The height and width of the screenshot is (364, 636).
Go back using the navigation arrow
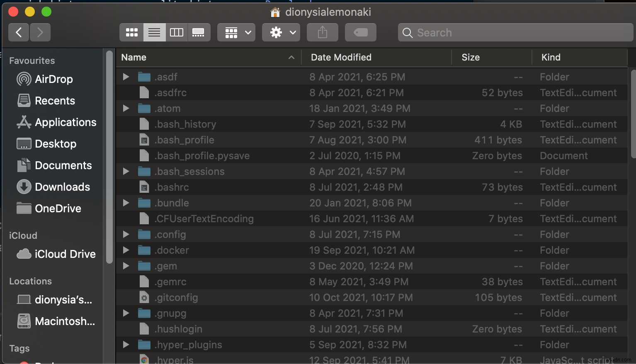[18, 32]
